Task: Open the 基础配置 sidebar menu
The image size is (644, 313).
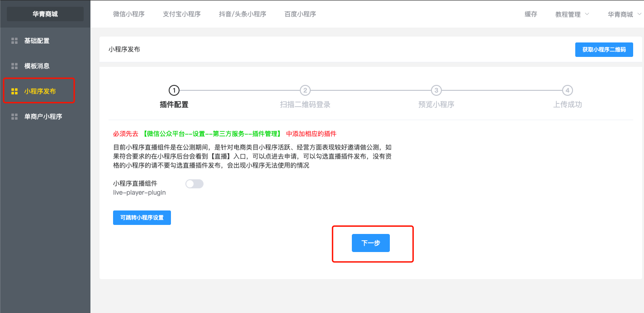Action: coord(45,41)
